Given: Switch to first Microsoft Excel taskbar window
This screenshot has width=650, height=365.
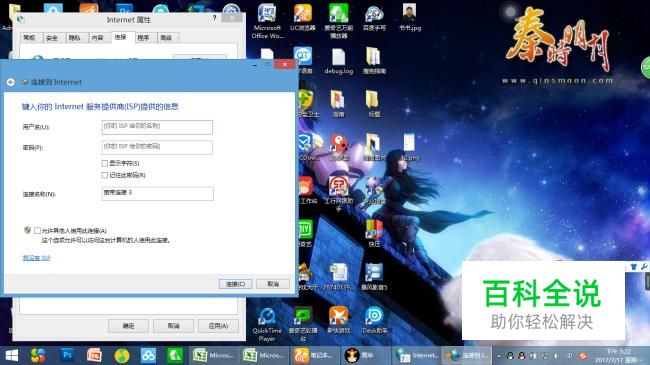Looking at the screenshot, I should 214,355.
